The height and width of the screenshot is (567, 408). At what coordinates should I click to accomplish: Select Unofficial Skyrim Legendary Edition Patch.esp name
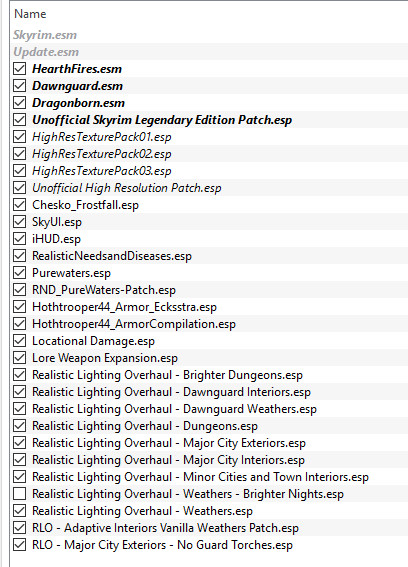click(x=162, y=120)
